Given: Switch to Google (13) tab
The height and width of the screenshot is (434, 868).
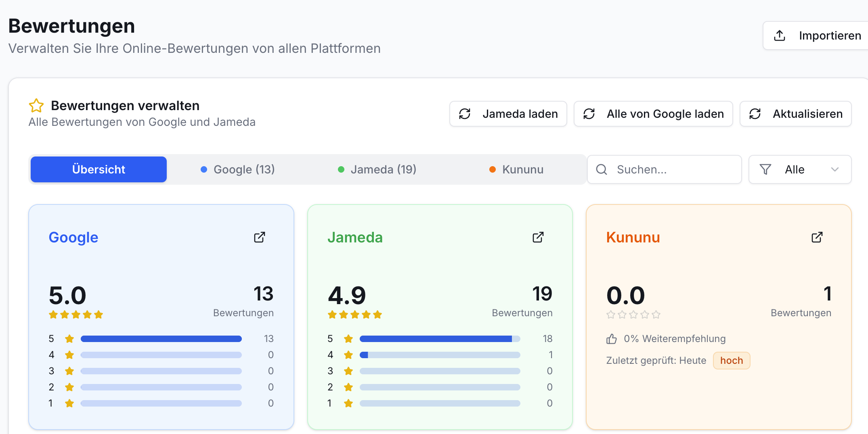Looking at the screenshot, I should point(238,169).
